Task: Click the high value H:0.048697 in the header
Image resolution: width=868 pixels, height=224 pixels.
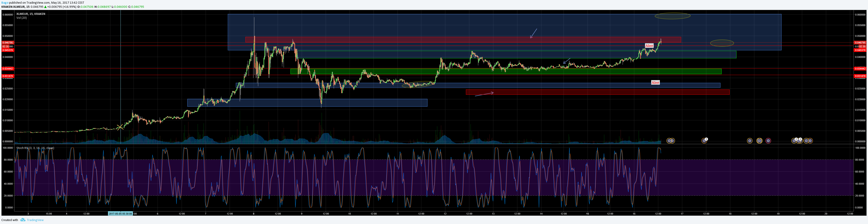Action: coord(102,7)
